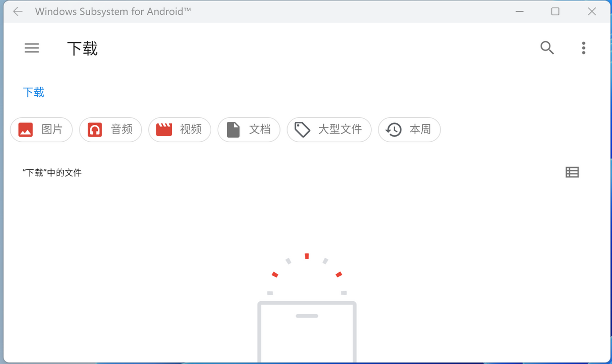Filter files by 本周 this-week chip
Viewport: 612px width, 364px height.
(409, 129)
